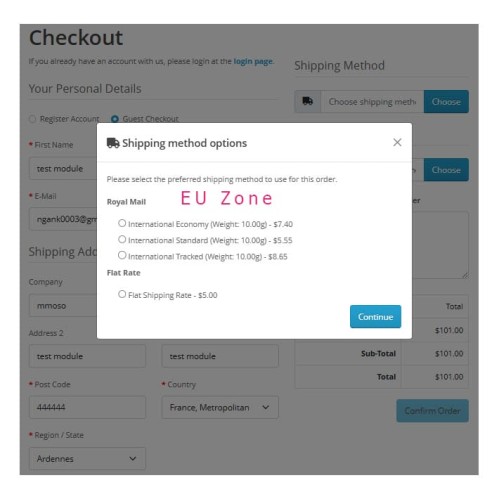
Task: Click chevron arrow in France, Metropolitan selector
Action: [x=266, y=407]
